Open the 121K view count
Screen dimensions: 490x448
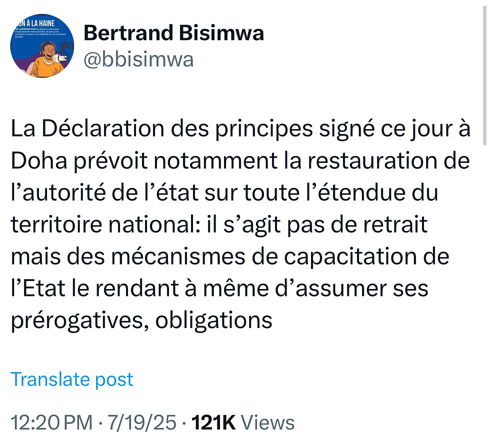tap(214, 423)
